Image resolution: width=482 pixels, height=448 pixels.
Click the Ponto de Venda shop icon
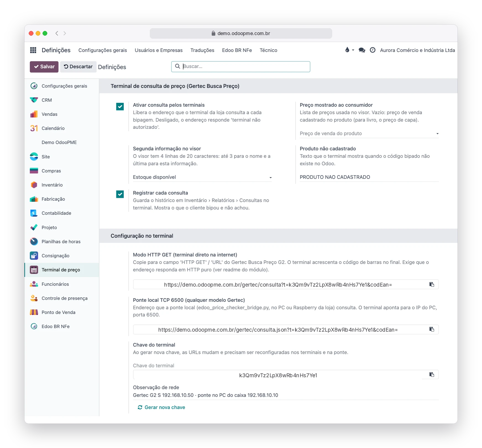pyautogui.click(x=34, y=312)
